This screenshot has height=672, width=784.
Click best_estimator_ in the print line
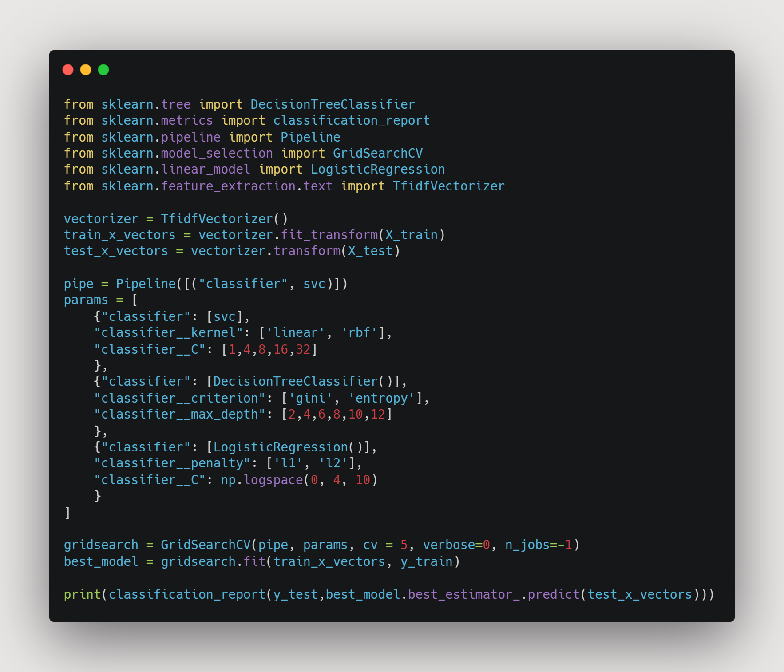tap(463, 595)
